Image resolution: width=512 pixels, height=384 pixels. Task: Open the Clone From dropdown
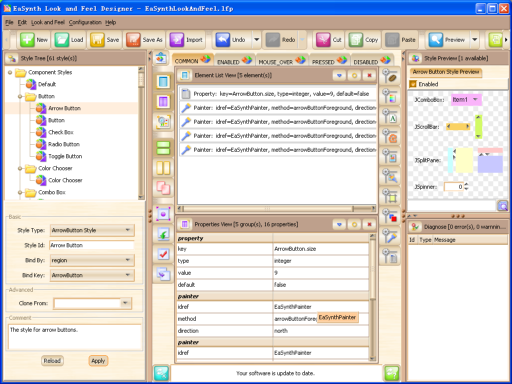pos(126,303)
